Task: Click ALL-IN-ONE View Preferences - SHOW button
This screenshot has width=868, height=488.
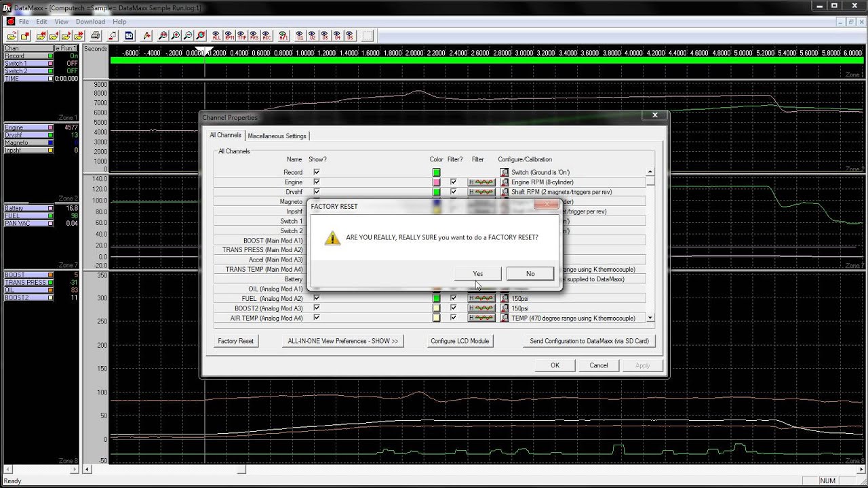Action: coord(343,341)
